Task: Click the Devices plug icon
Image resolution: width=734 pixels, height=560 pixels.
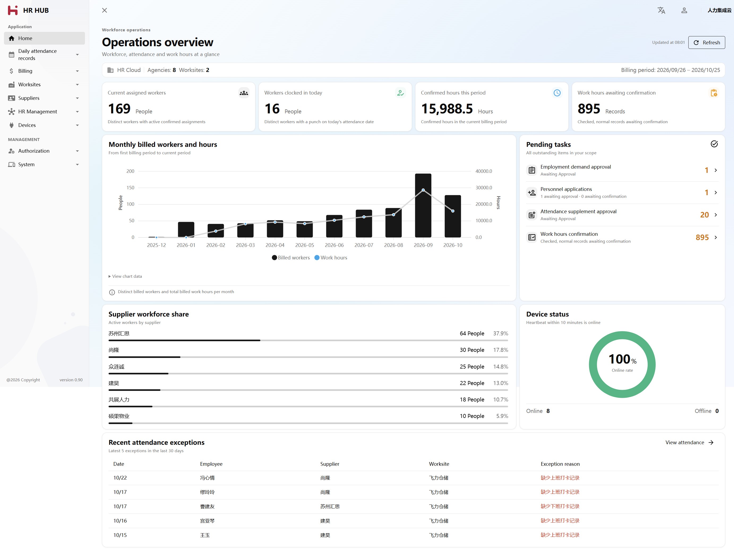Action: pyautogui.click(x=12, y=125)
